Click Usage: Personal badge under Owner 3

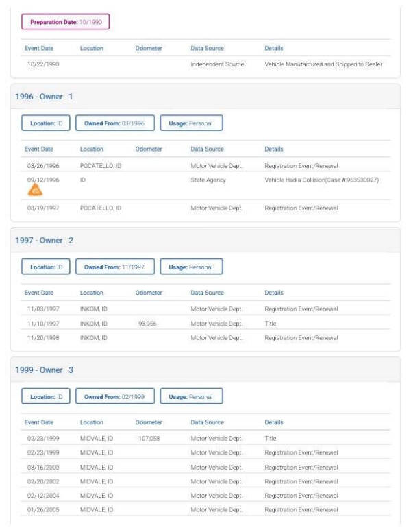click(x=191, y=396)
